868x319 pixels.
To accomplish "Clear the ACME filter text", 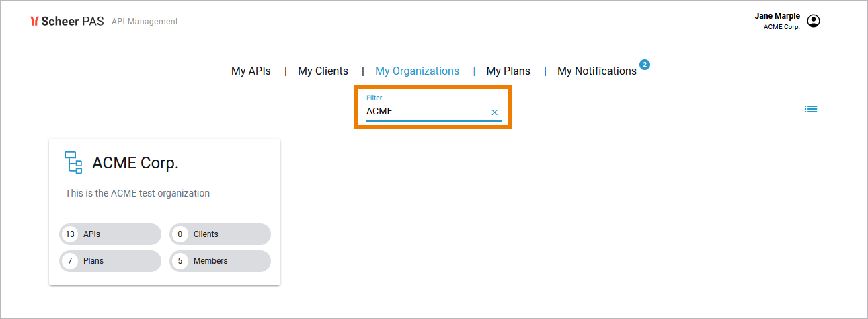I will [x=495, y=112].
